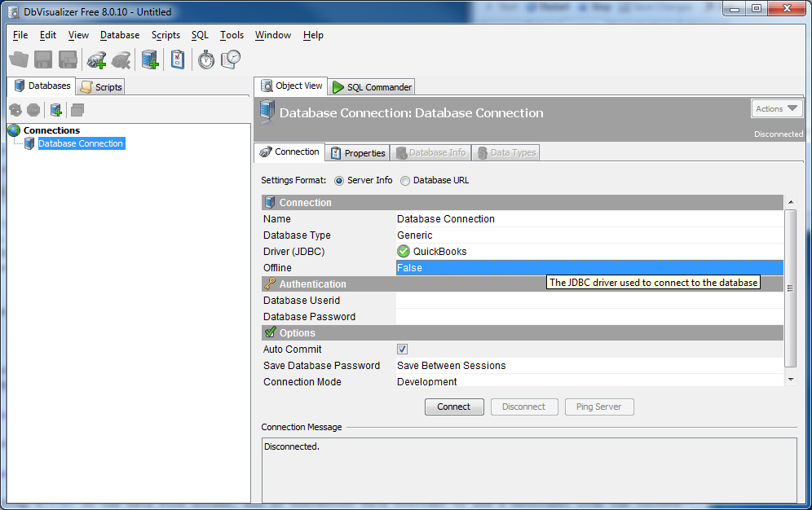Click the stopwatch monitor toolbar icon
Image resolution: width=812 pixels, height=510 pixels.
coord(206,59)
